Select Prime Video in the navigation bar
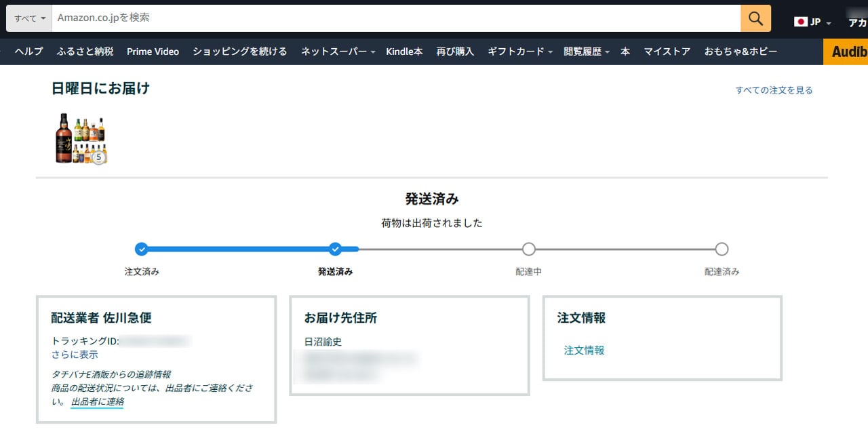This screenshot has width=868, height=440. 153,52
